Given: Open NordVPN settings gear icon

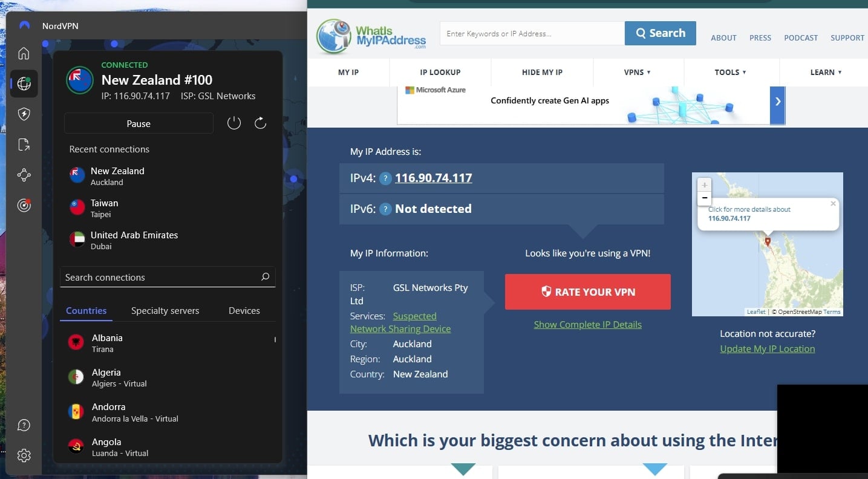Looking at the screenshot, I should 24,455.
